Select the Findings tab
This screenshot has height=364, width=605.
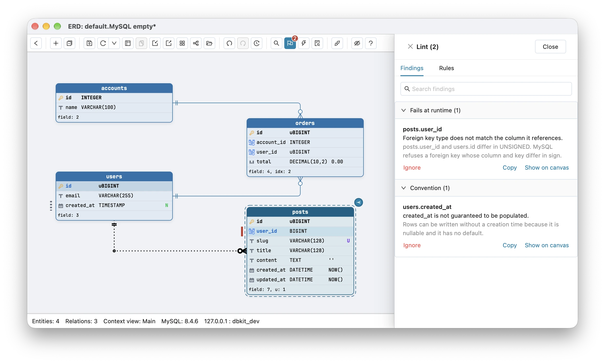412,68
